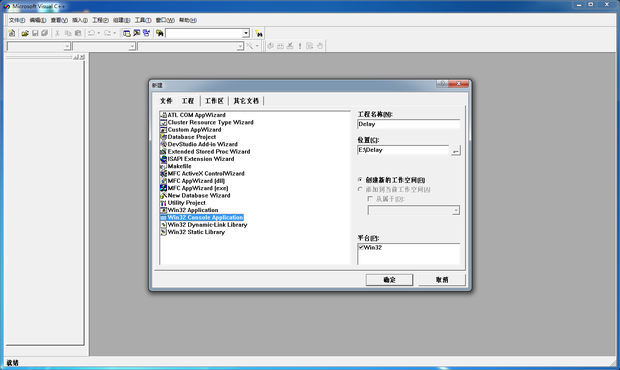
Task: Click the 确定 button
Action: click(x=389, y=279)
